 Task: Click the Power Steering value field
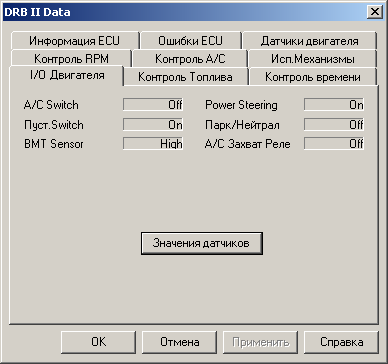click(334, 105)
